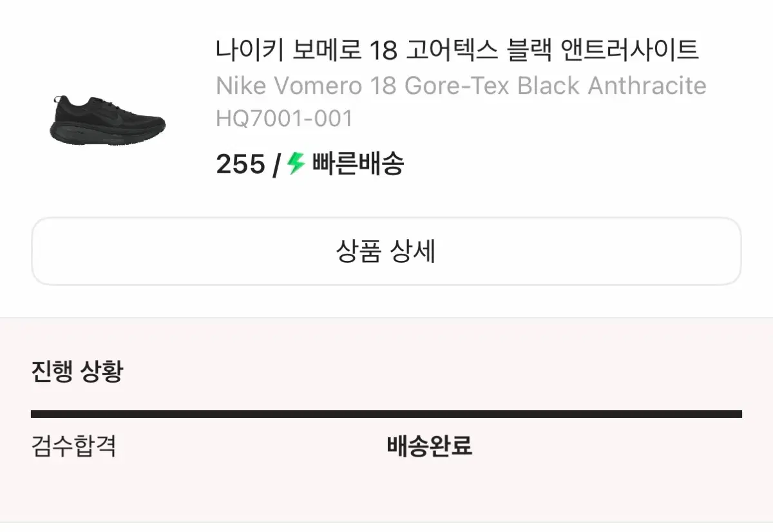Select the 배송완료 status step
The width and height of the screenshot is (773, 532).
[429, 446]
